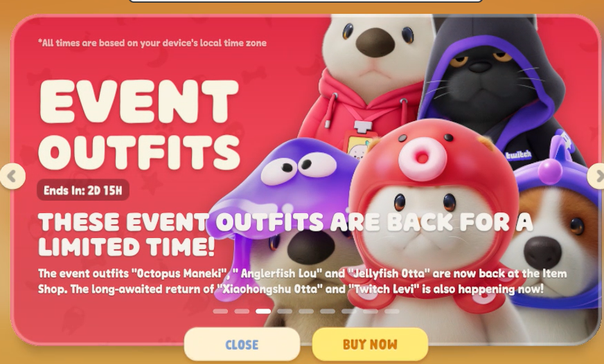
Task: Go to previous banner with left arrow
Action: point(12,176)
